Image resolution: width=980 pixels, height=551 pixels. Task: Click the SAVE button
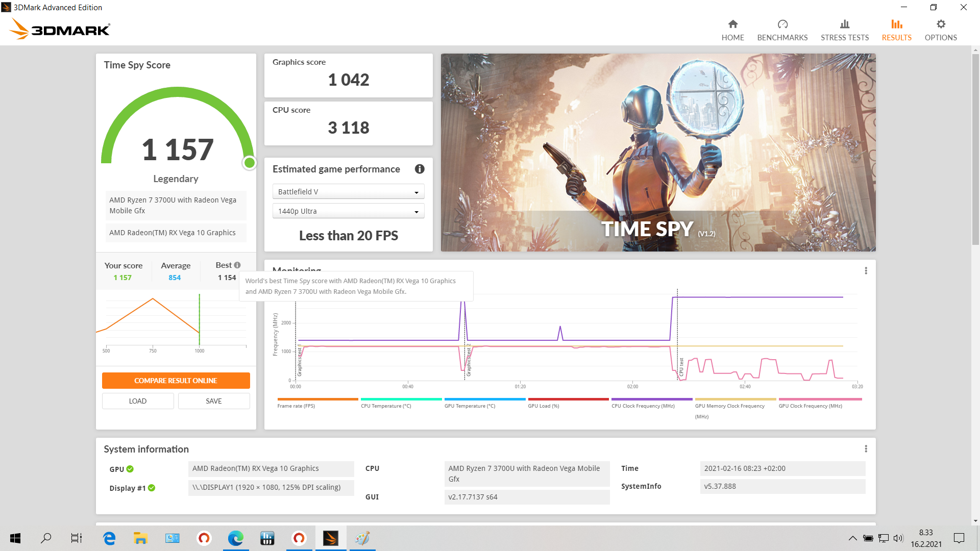pyautogui.click(x=214, y=401)
